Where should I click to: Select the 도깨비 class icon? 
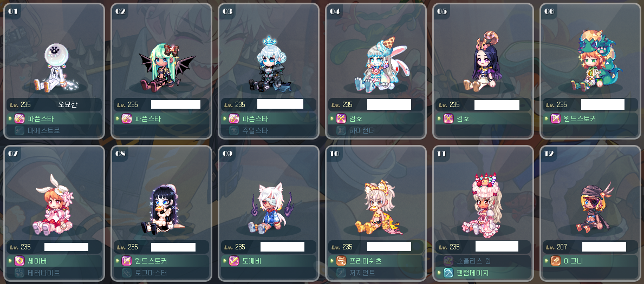[x=234, y=261]
